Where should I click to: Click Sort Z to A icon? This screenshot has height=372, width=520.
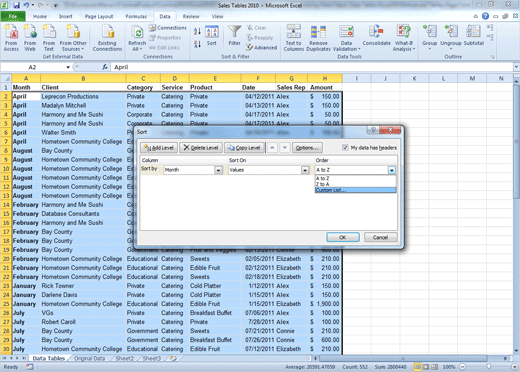197,44
